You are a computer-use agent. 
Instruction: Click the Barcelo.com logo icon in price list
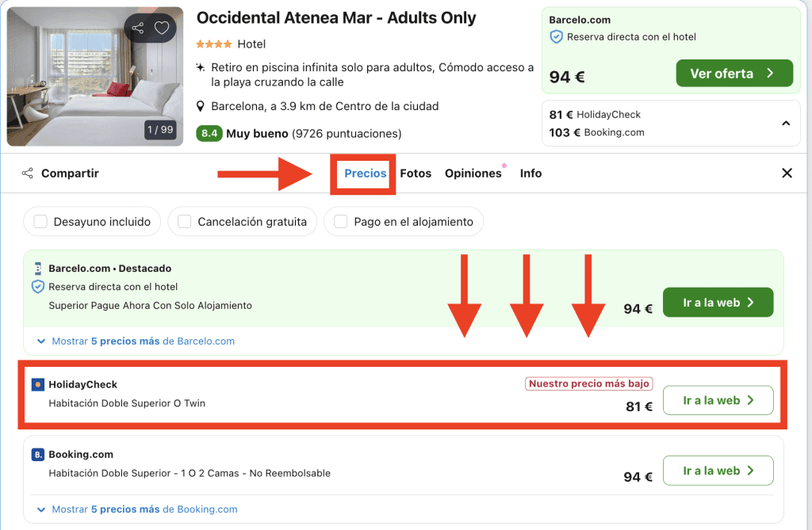(37, 269)
